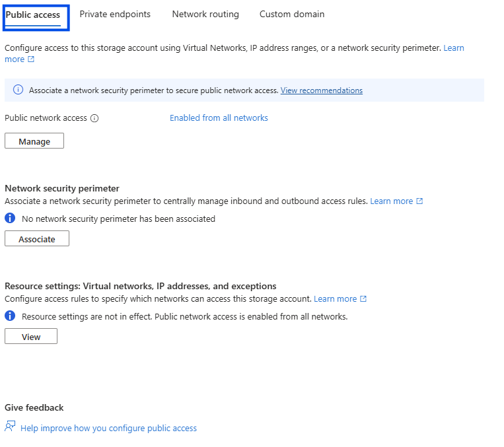Screen dimensions: 504x447
Task: Click info icon beside Resource settings not in effect
Action: coord(10,316)
